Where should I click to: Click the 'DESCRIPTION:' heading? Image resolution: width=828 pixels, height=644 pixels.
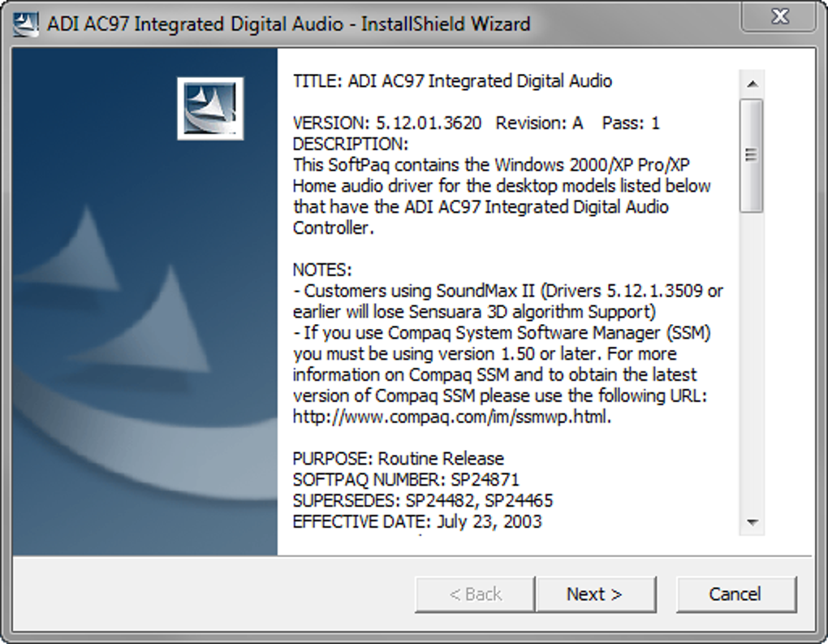351,145
